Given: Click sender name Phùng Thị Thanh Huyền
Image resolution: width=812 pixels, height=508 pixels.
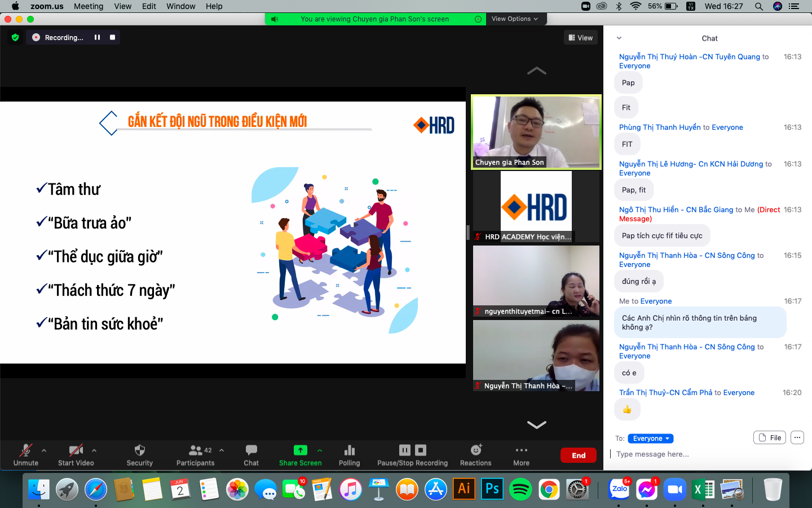Looking at the screenshot, I should tap(660, 128).
